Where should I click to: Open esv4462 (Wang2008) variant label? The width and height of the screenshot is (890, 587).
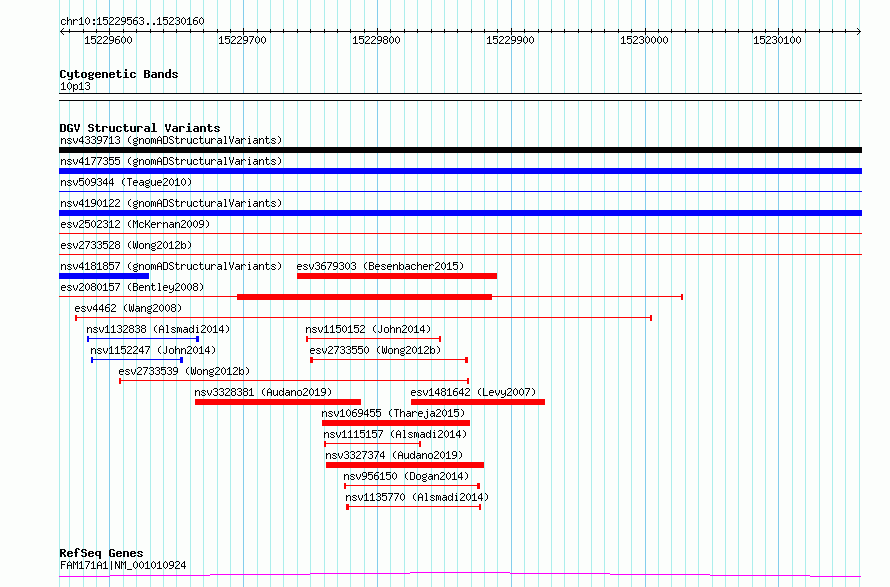coord(128,308)
